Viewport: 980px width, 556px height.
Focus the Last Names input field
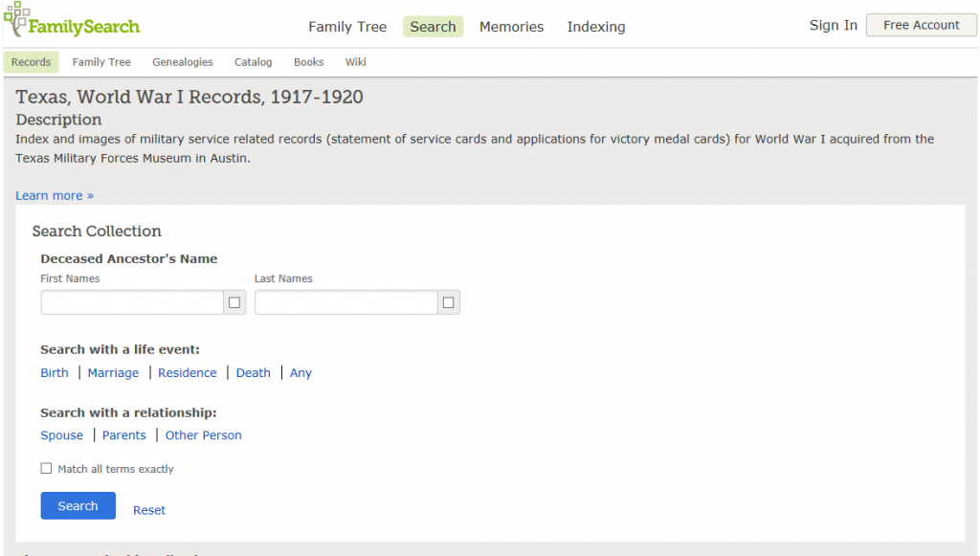(x=345, y=302)
